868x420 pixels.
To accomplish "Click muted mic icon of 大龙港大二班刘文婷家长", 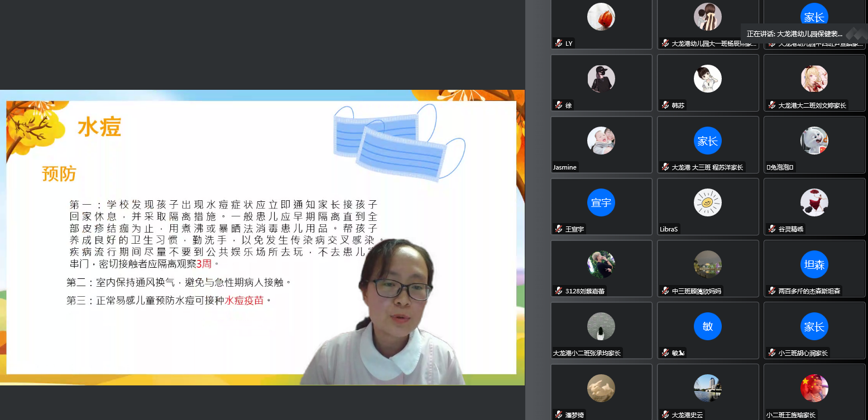I will click(772, 105).
